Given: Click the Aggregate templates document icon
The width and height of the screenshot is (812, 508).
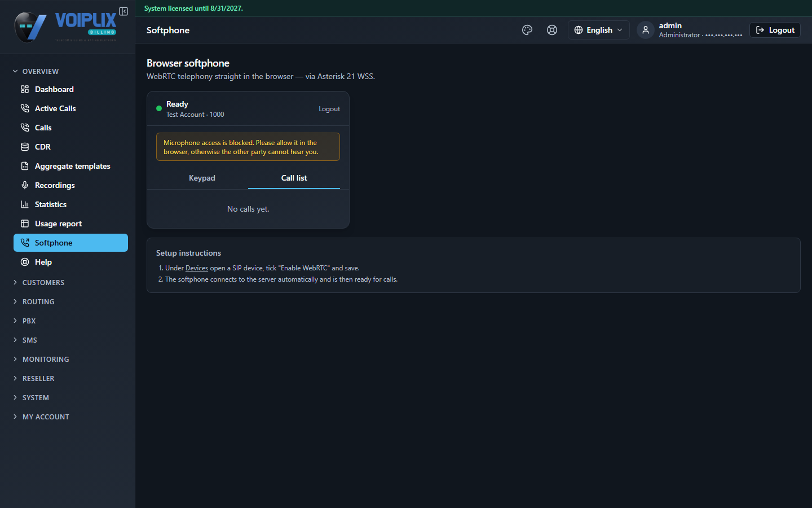Looking at the screenshot, I should tap(25, 166).
